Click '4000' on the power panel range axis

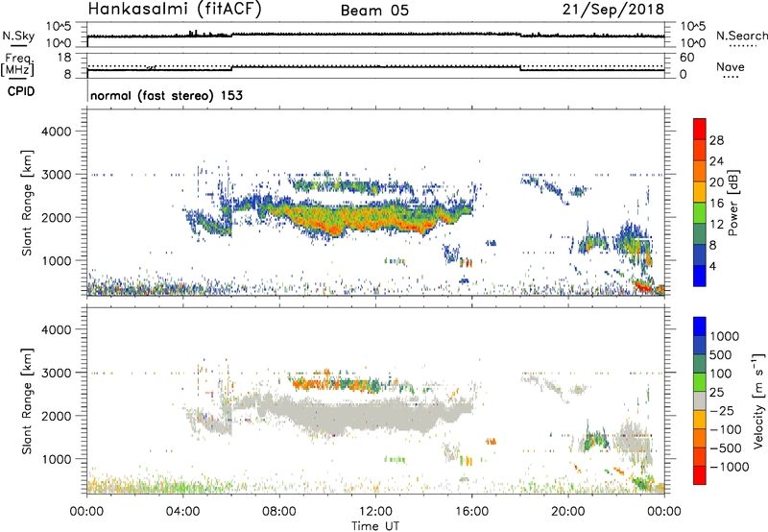coord(57,132)
